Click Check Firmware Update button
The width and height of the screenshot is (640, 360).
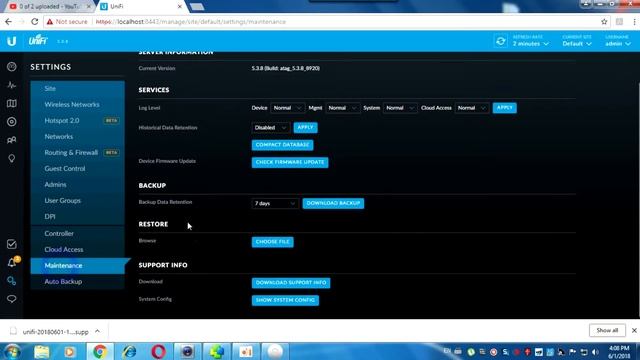(290, 162)
